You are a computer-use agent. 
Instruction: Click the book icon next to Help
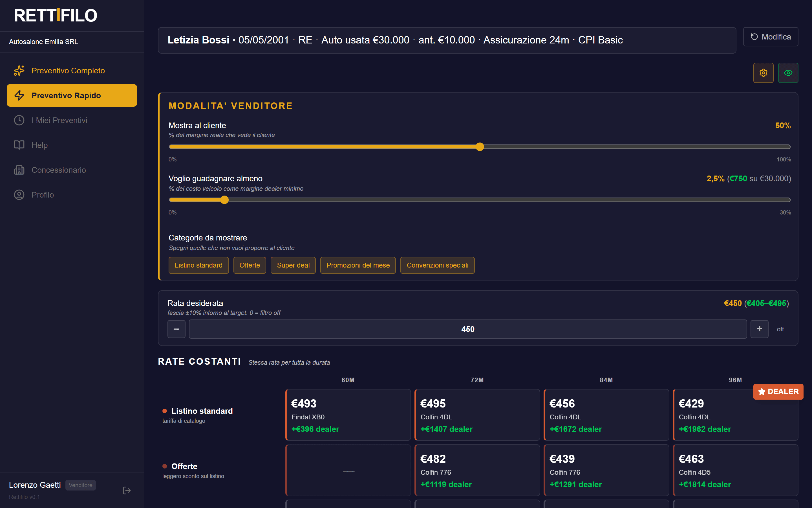click(x=19, y=145)
